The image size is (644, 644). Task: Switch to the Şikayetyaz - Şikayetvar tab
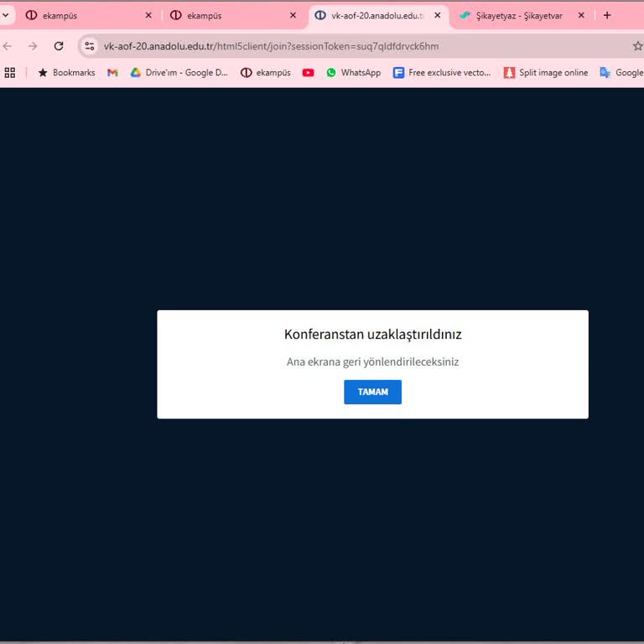click(x=522, y=16)
